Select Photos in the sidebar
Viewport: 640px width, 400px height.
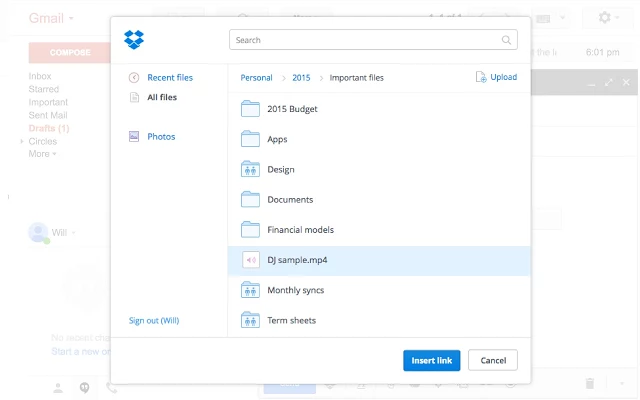(x=161, y=137)
